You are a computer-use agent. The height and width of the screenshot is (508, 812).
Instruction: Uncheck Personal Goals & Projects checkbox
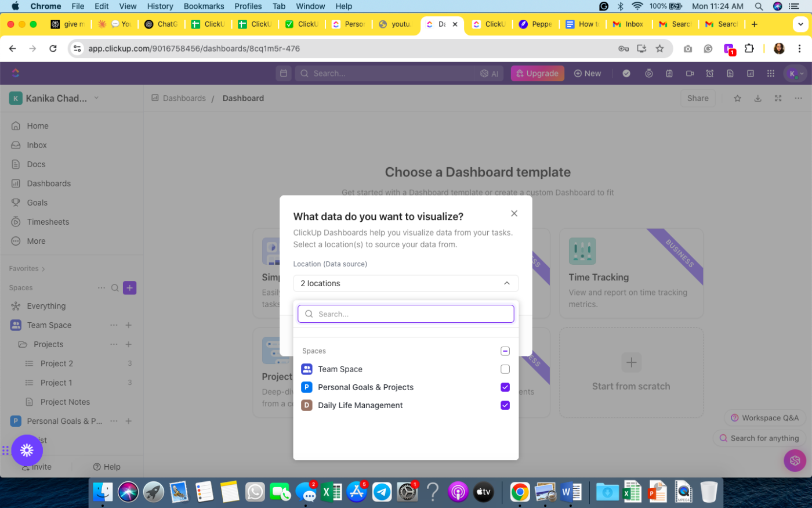click(505, 387)
